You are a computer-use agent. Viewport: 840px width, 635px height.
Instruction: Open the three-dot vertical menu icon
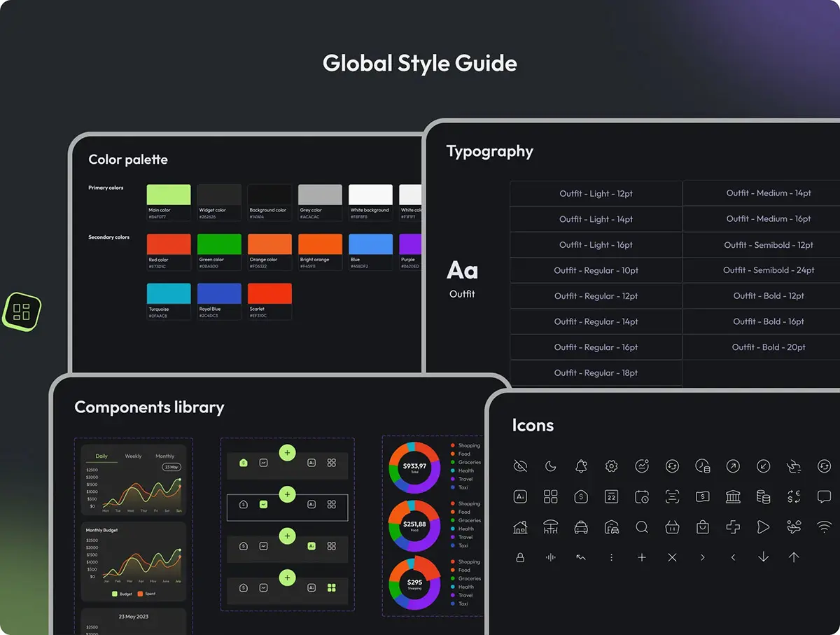pyautogui.click(x=611, y=558)
